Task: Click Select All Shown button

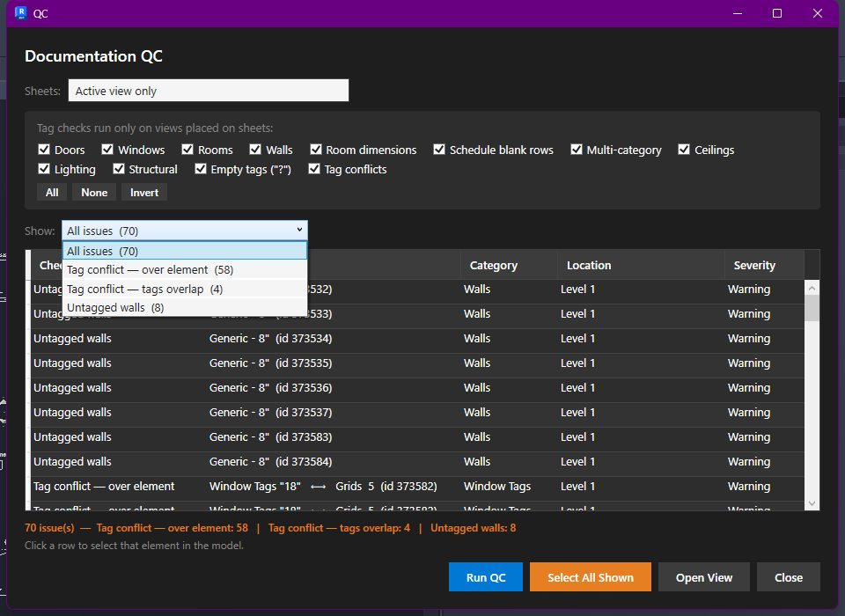Action: [x=590, y=577]
